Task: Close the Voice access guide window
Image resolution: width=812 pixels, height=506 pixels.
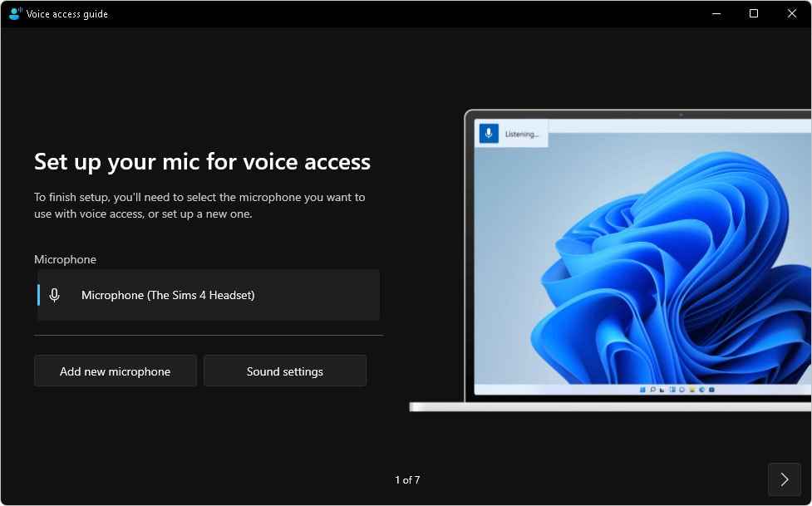Action: (x=792, y=13)
